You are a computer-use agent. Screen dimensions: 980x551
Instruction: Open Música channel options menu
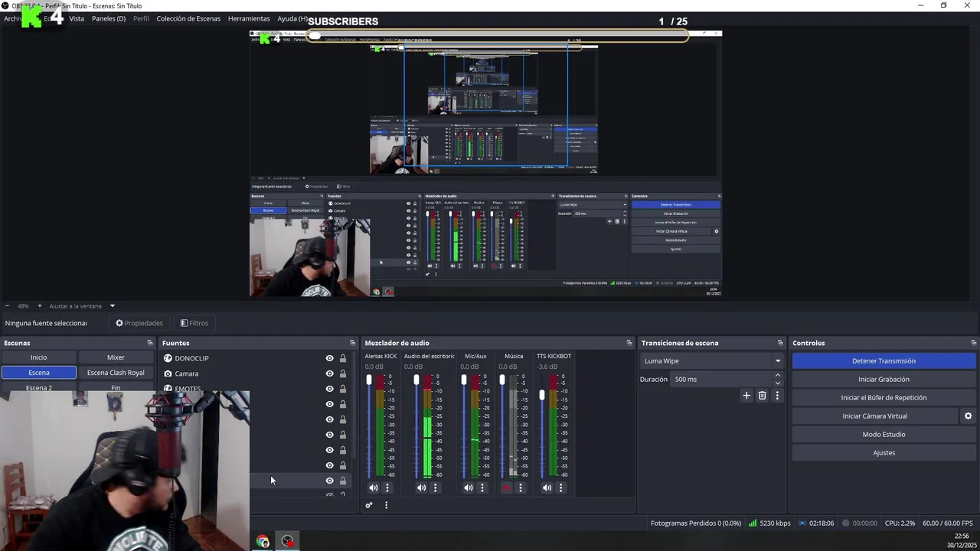tap(520, 487)
